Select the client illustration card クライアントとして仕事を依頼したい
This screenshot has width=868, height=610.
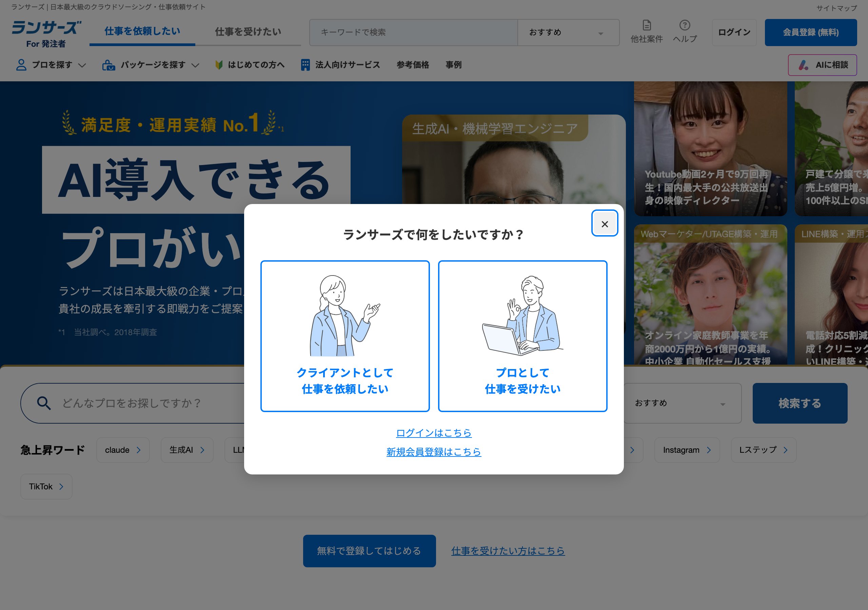click(345, 336)
